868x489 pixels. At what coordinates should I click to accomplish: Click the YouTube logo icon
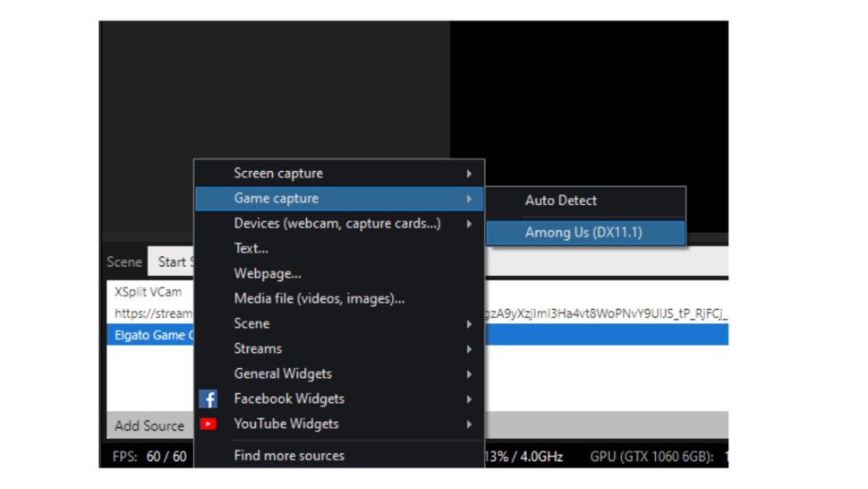[208, 425]
